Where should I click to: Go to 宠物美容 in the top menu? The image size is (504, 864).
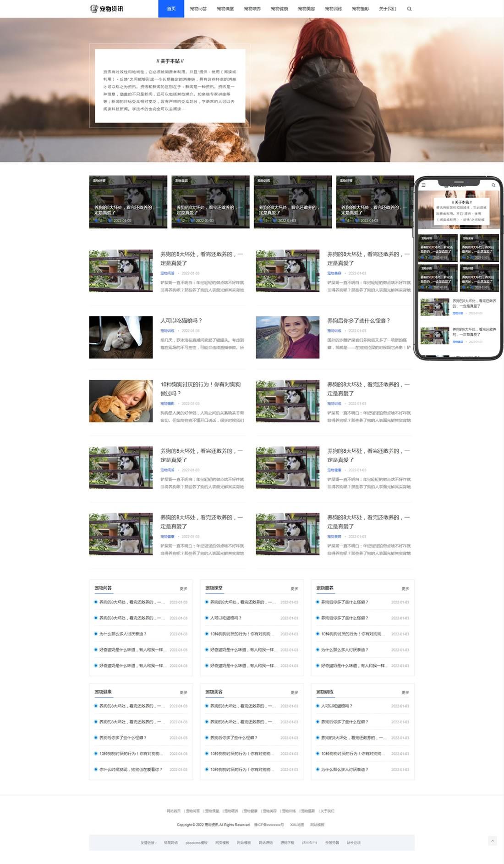(x=306, y=9)
